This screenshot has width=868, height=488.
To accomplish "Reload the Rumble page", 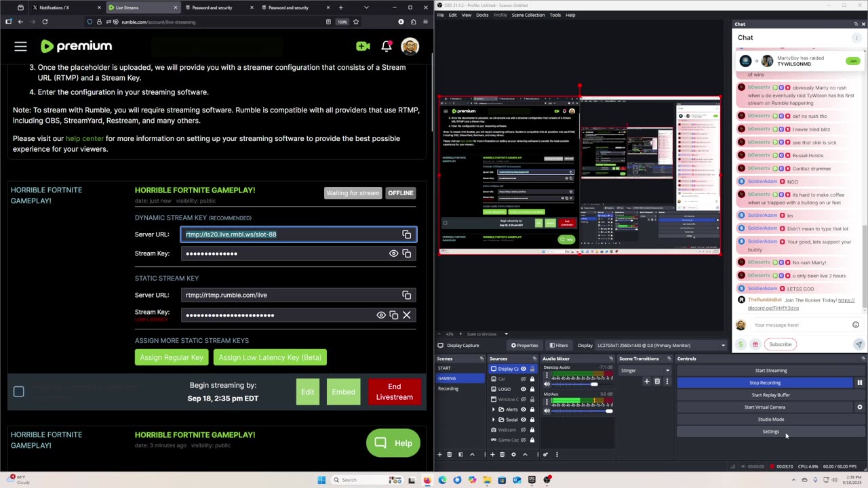I will (45, 22).
